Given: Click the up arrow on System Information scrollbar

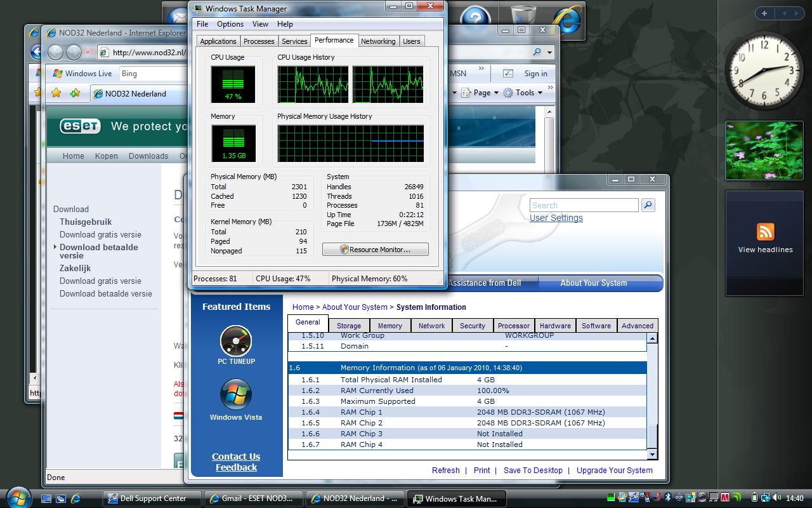Looking at the screenshot, I should [652, 338].
